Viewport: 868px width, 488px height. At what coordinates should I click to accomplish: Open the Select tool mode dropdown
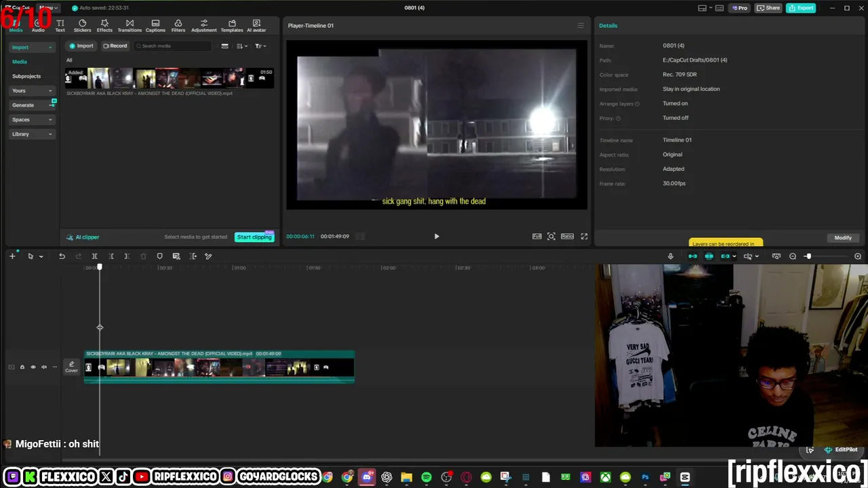pos(41,256)
